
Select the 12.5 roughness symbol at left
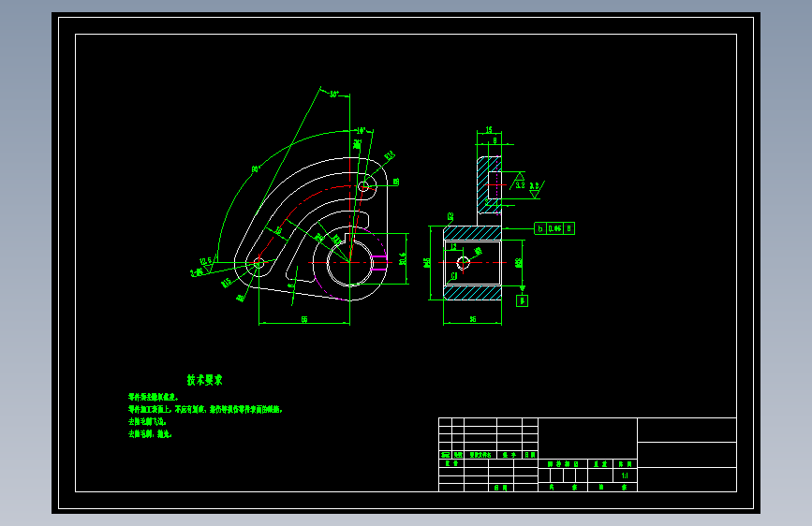[206, 262]
